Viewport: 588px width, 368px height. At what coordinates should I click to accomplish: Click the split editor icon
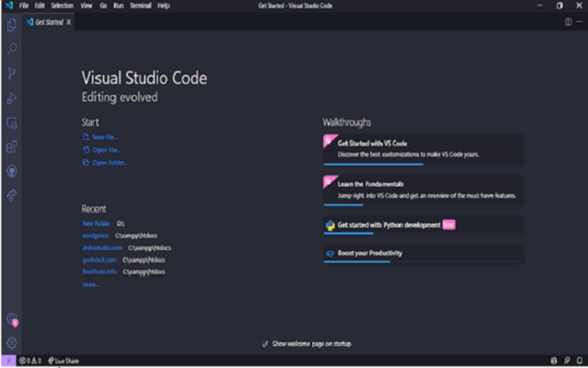(568, 21)
